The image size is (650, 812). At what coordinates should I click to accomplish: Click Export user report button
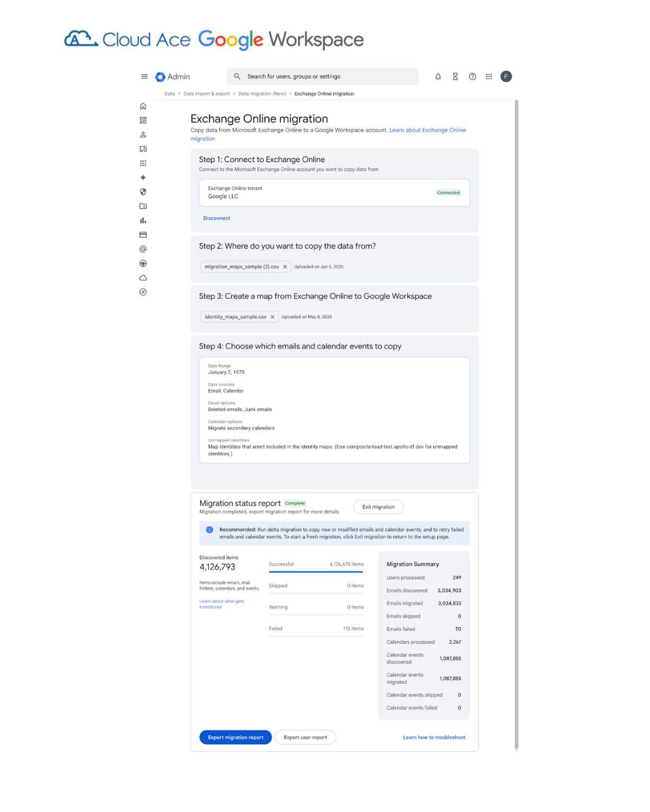[x=305, y=737]
